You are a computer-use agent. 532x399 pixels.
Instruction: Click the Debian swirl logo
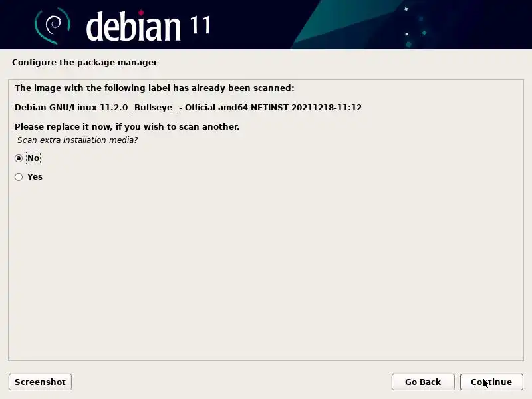tap(52, 26)
